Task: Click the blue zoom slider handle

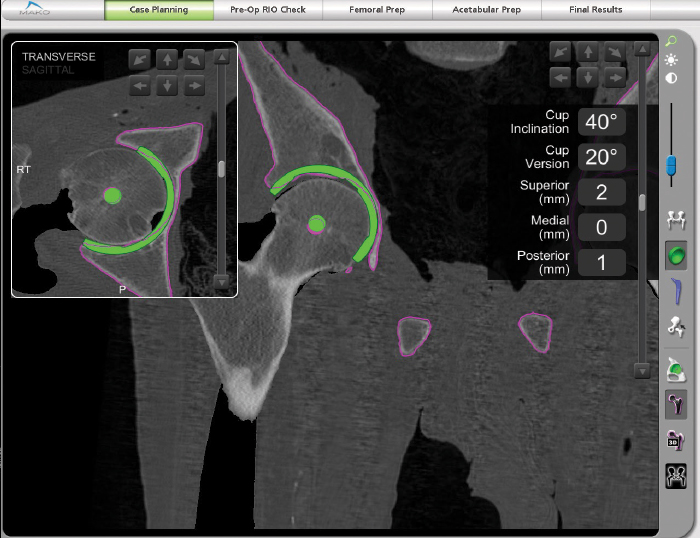Action: [x=672, y=163]
